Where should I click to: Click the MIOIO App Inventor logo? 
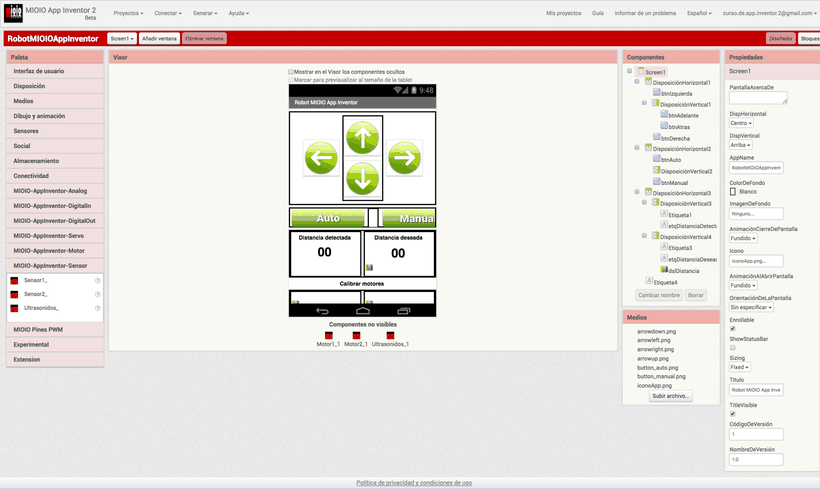click(13, 13)
